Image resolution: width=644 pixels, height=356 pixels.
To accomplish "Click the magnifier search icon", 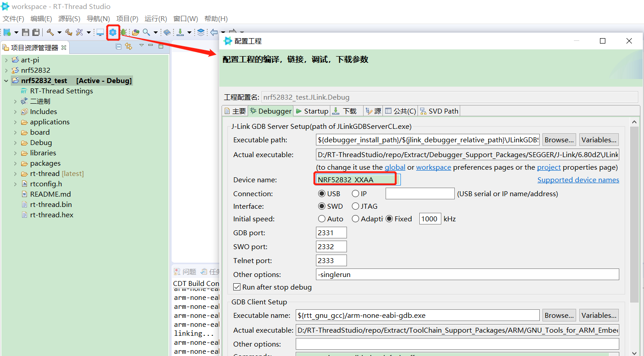I will pyautogui.click(x=146, y=32).
